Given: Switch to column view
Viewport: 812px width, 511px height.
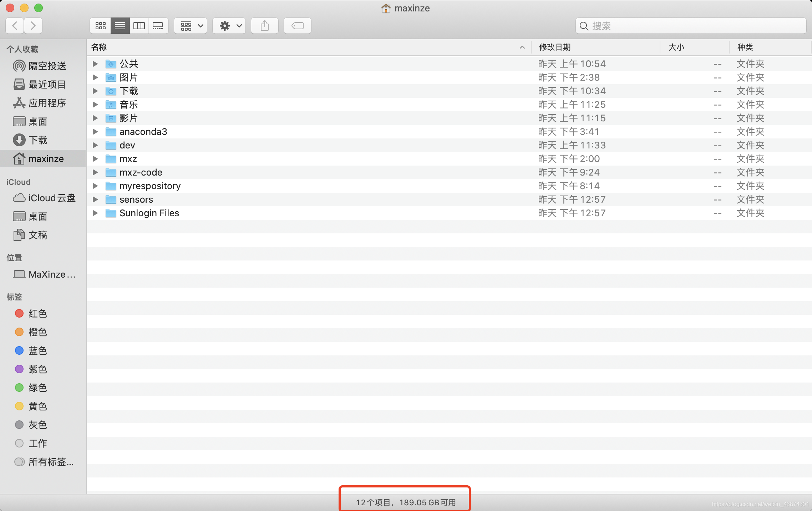Looking at the screenshot, I should coord(139,26).
